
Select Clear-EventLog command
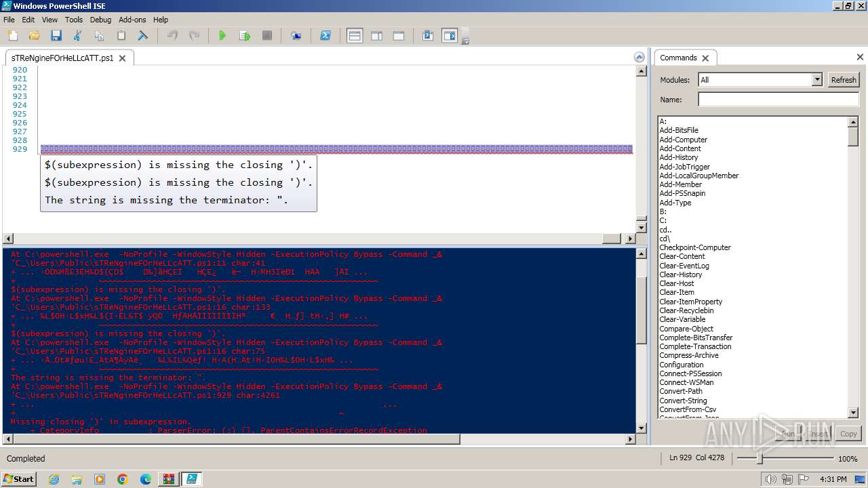(x=684, y=266)
